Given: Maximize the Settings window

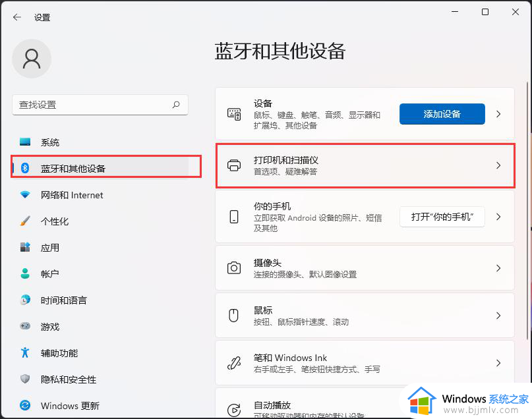Looking at the screenshot, I should 485,12.
